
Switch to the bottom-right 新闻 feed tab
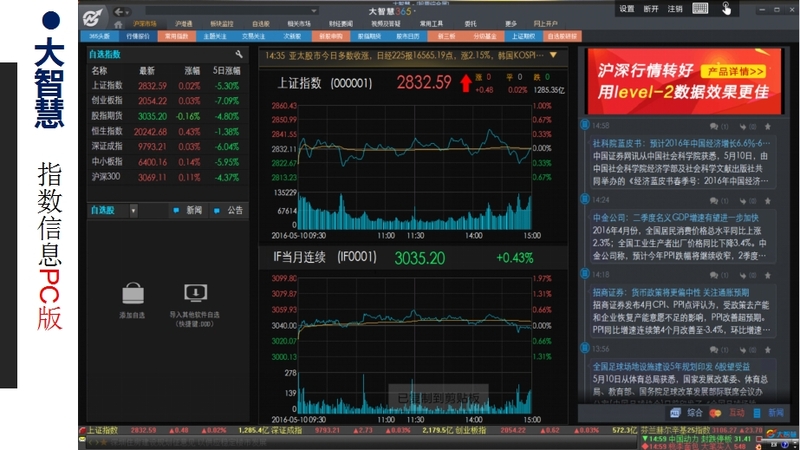pyautogui.click(x=769, y=413)
